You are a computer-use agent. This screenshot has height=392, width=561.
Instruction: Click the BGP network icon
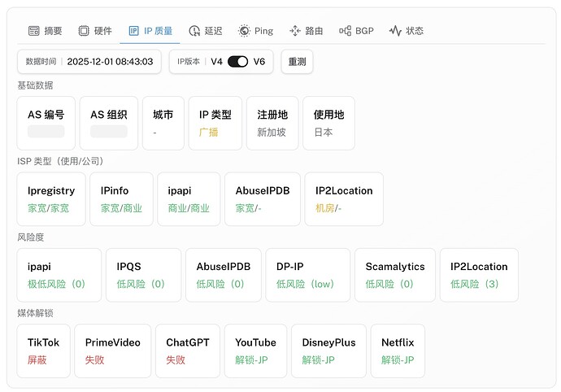346,31
